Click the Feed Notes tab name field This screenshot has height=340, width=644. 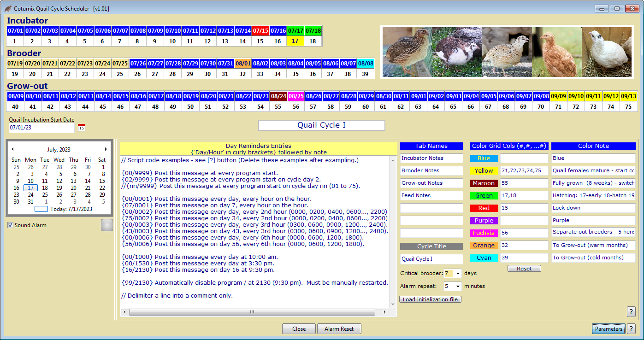coord(431,195)
